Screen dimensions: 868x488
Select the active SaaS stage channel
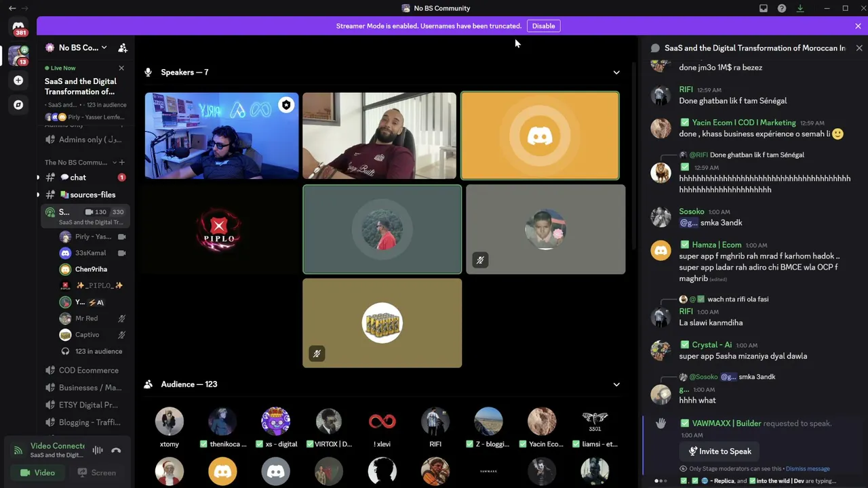(x=84, y=216)
